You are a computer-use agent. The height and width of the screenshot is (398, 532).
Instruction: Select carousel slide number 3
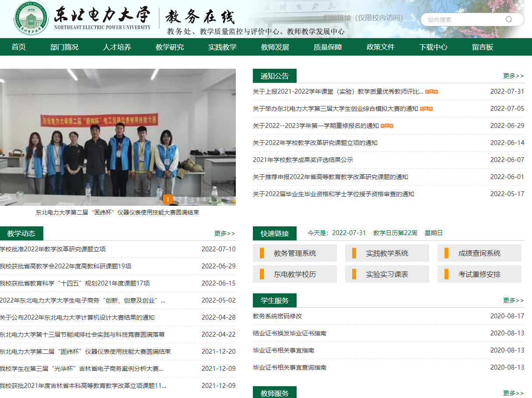[191, 200]
